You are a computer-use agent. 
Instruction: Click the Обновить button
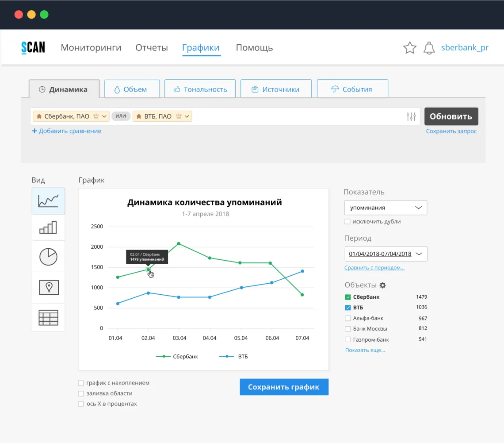pyautogui.click(x=451, y=116)
